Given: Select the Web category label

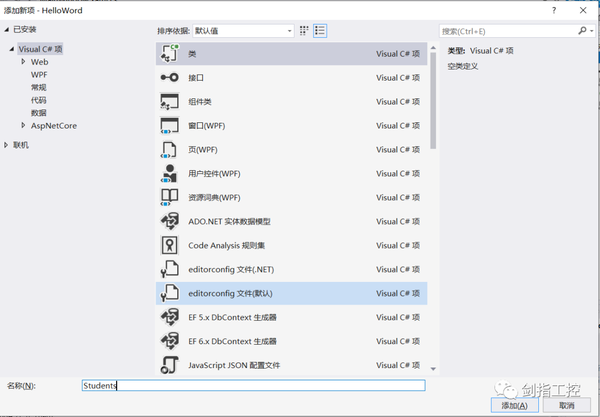Looking at the screenshot, I should (39, 62).
